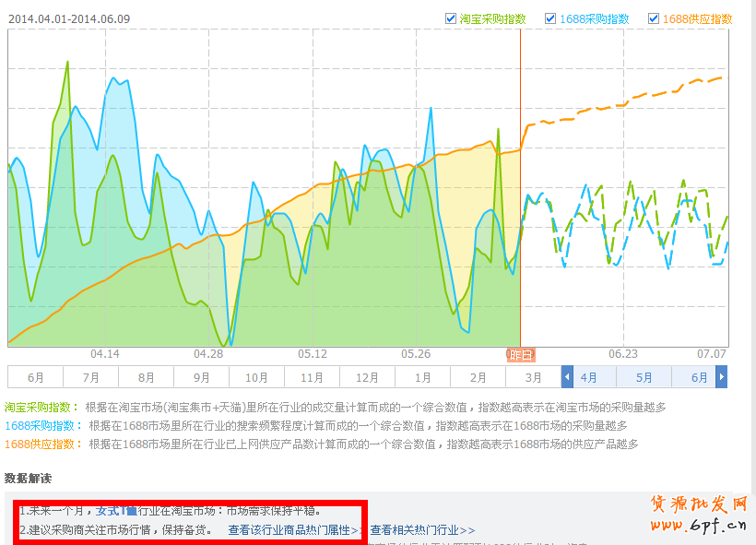Click 5月 in the highlighted range
The width and height of the screenshot is (756, 545).
[644, 377]
